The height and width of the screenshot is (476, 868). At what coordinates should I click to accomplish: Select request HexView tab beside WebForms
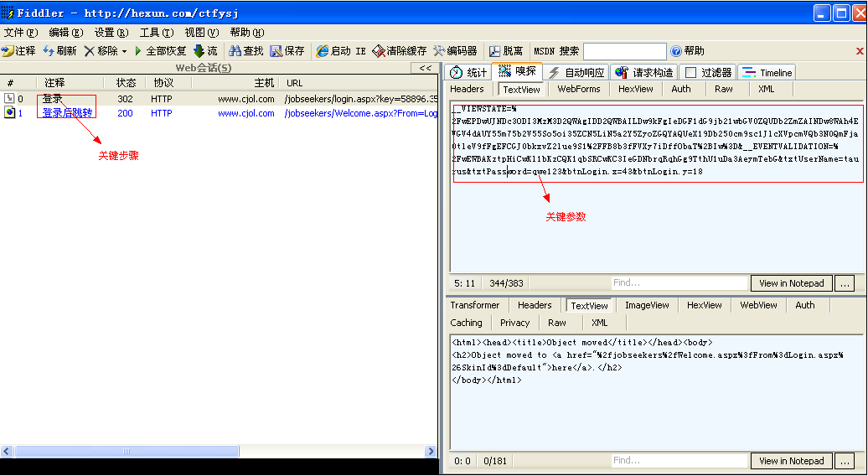click(635, 89)
